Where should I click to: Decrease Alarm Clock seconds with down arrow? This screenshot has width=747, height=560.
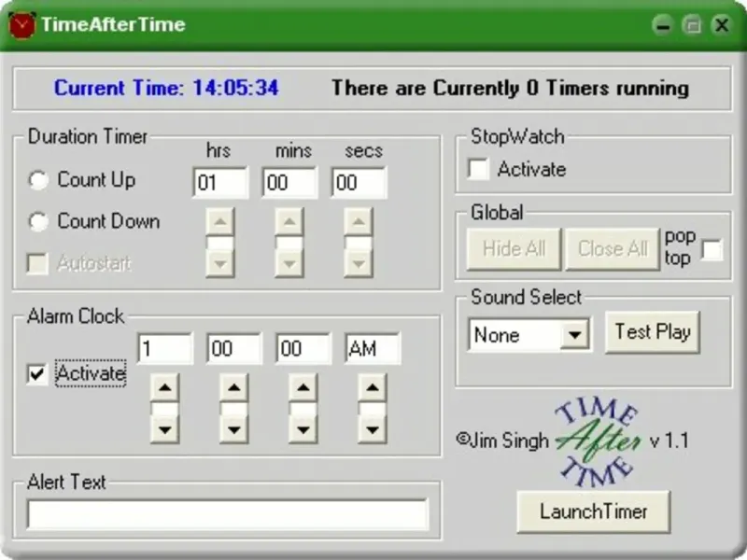coord(303,429)
